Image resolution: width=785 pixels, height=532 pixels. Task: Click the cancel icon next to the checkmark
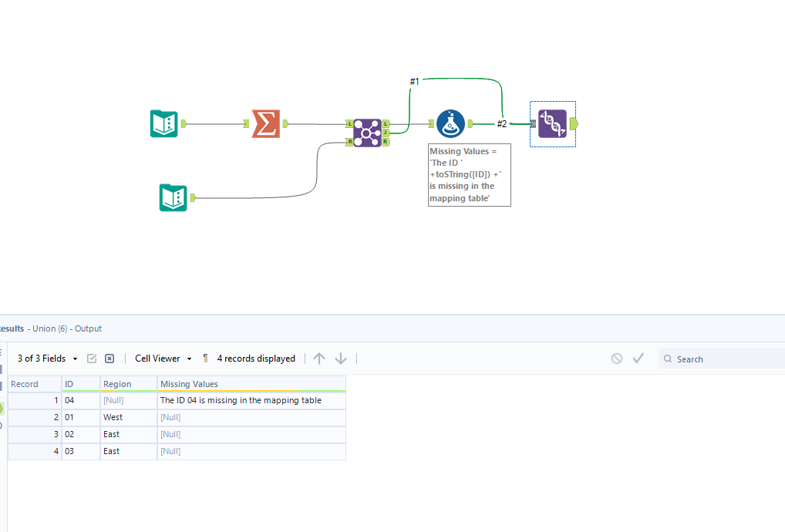point(617,358)
